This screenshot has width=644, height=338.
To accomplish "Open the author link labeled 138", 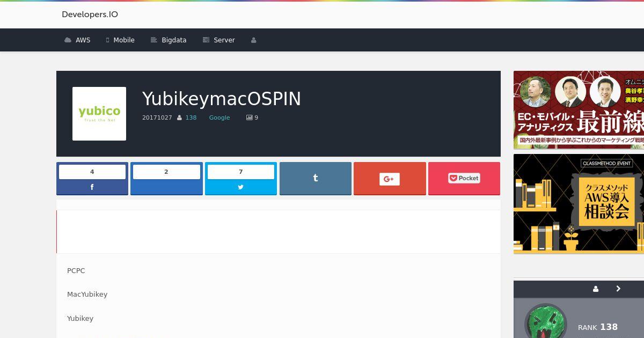I will point(191,117).
